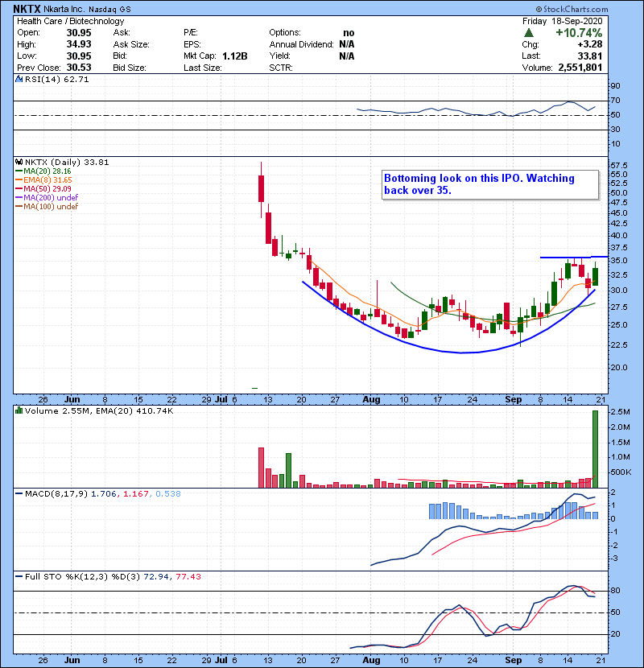The height and width of the screenshot is (668, 644).
Task: Click the '500K' volume axis label
Action: 621,472
